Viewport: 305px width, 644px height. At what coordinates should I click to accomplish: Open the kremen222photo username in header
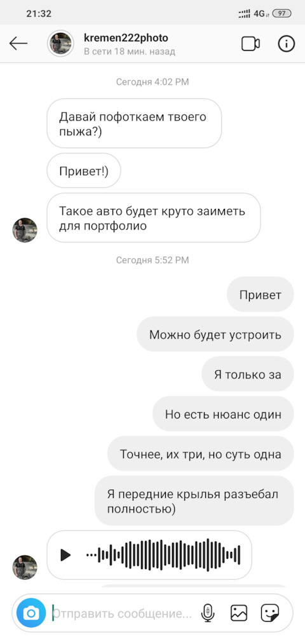click(126, 37)
